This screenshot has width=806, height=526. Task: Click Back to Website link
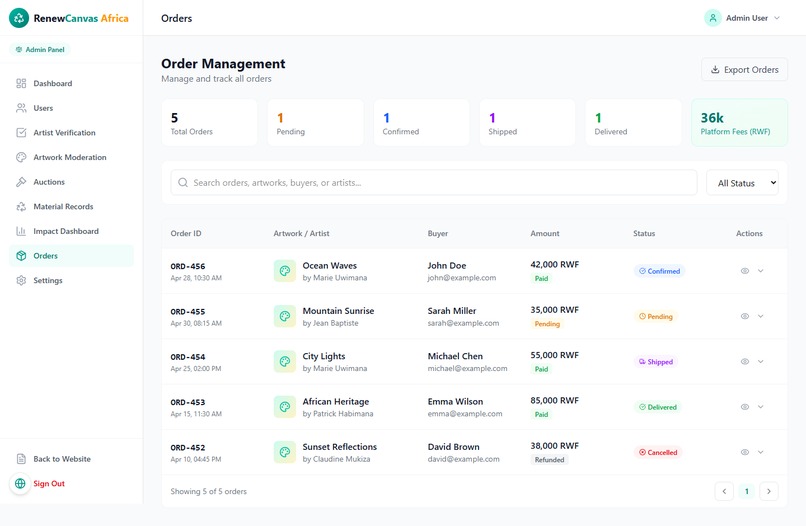pos(62,459)
